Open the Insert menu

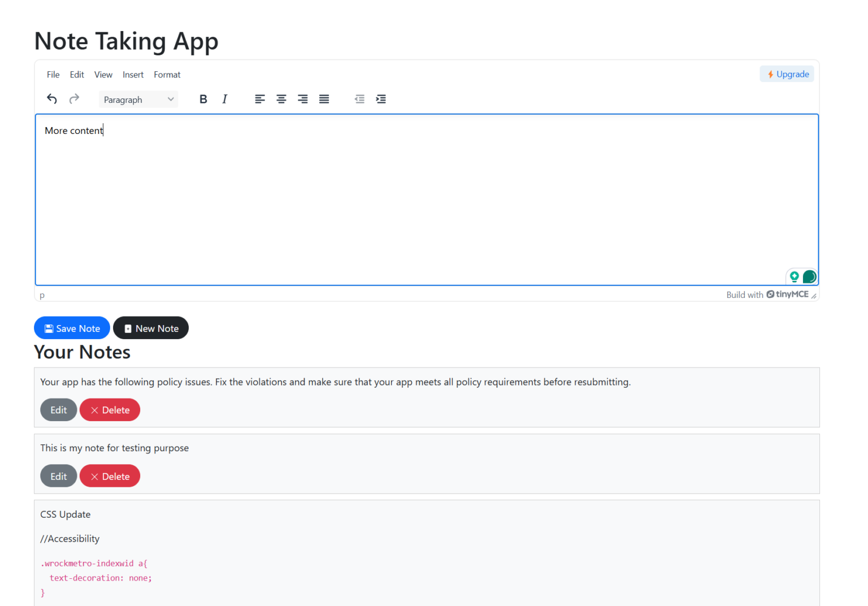133,74
